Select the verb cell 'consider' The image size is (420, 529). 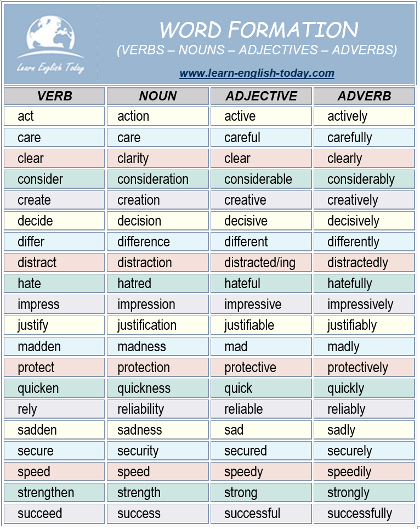point(55,179)
